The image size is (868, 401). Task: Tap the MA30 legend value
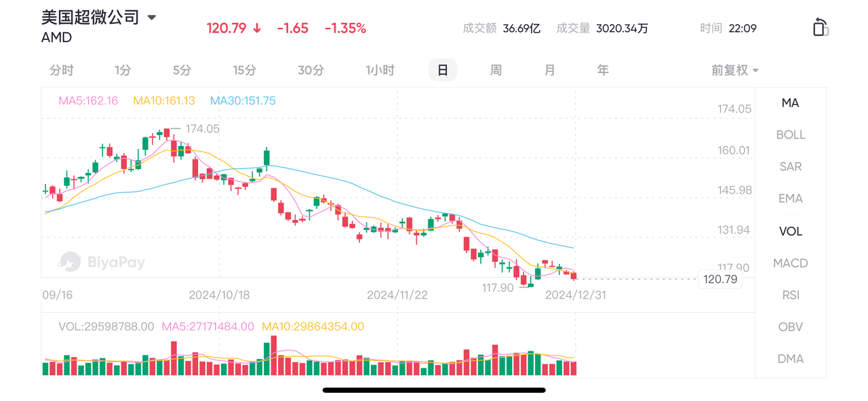click(243, 101)
